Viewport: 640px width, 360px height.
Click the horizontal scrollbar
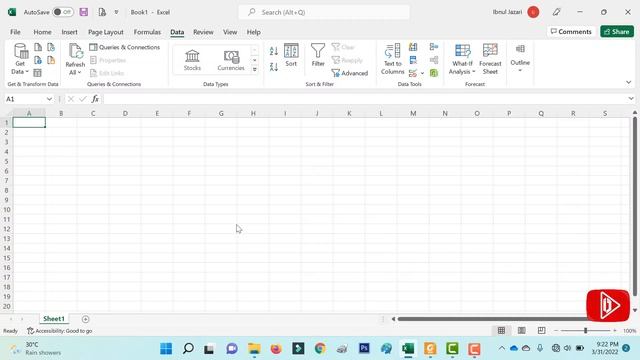click(492, 319)
